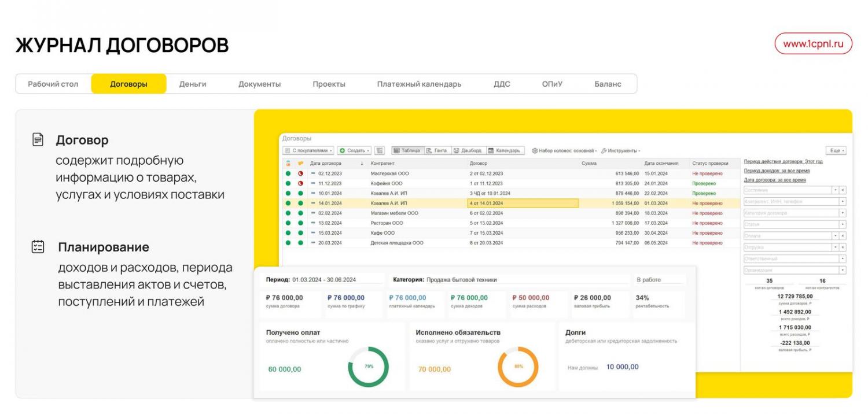Open the www.1cpnl.ru link
The width and height of the screenshot is (868, 414).
click(813, 44)
